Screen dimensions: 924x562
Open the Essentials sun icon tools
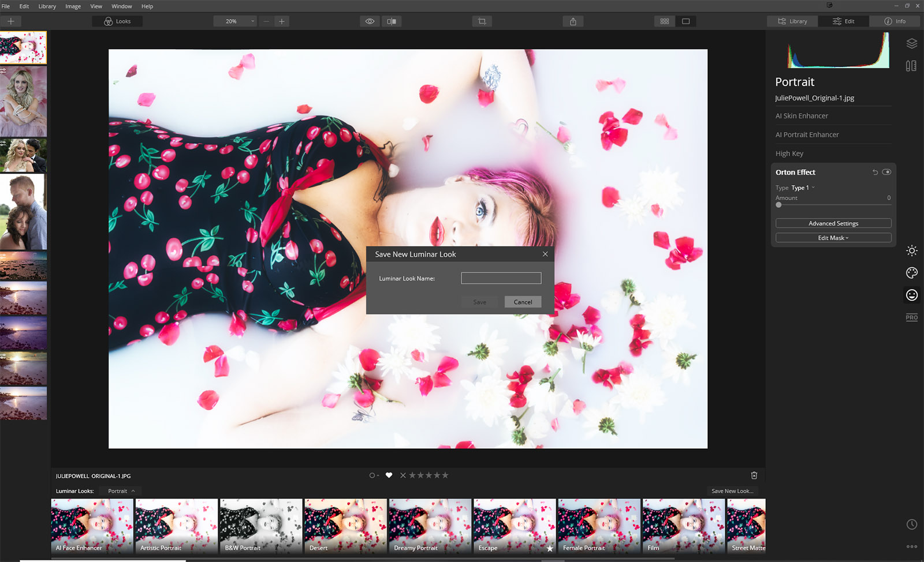pyautogui.click(x=912, y=250)
